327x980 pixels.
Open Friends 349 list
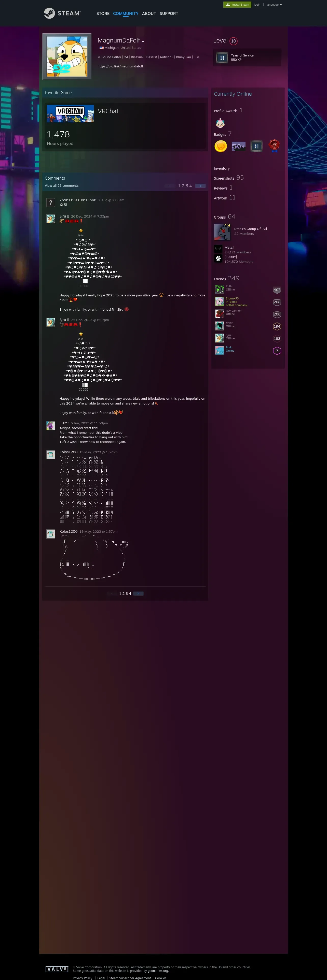point(226,279)
